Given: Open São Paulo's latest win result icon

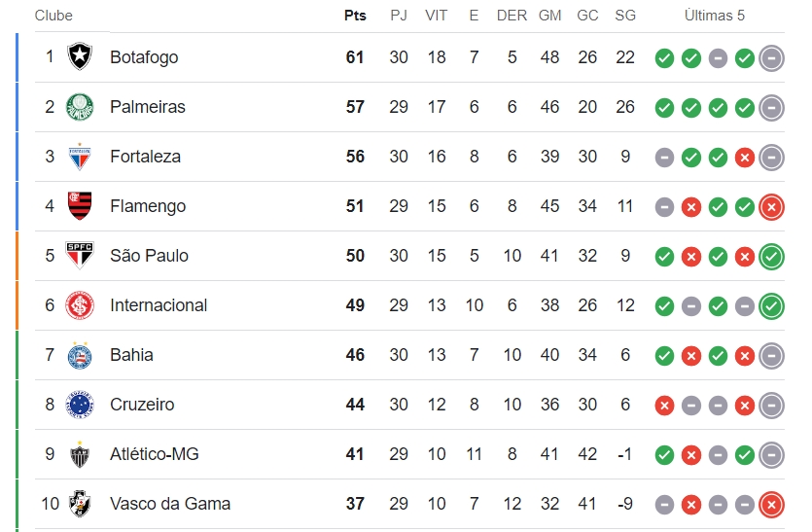Looking at the screenshot, I should tap(771, 257).
